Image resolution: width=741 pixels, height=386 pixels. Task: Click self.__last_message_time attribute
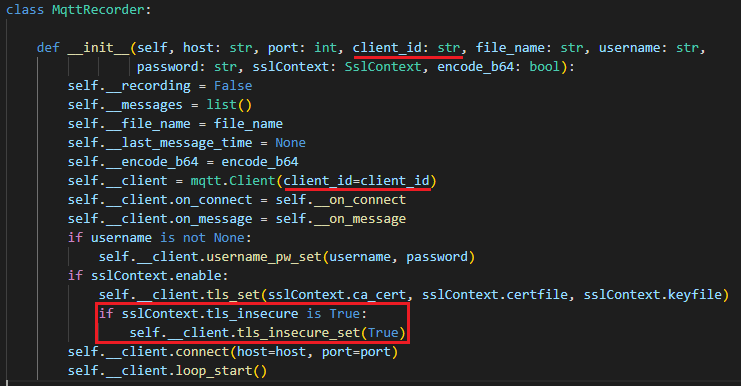coord(160,143)
